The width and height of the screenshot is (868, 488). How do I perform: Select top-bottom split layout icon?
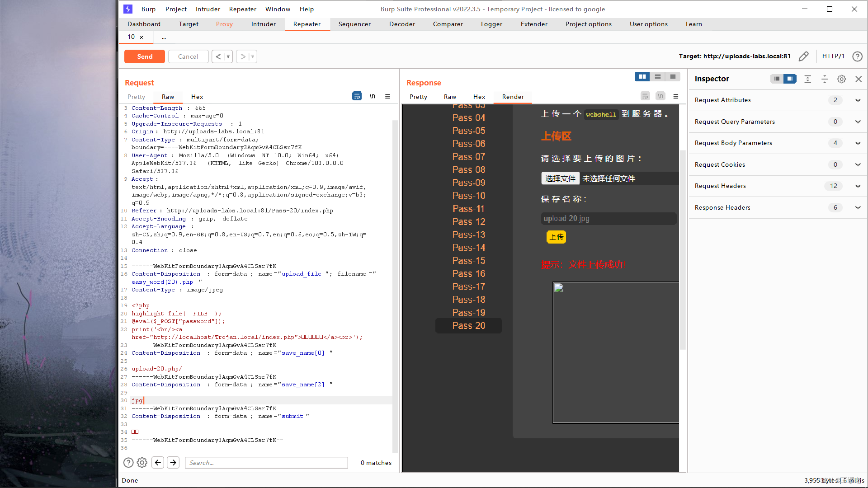click(658, 77)
